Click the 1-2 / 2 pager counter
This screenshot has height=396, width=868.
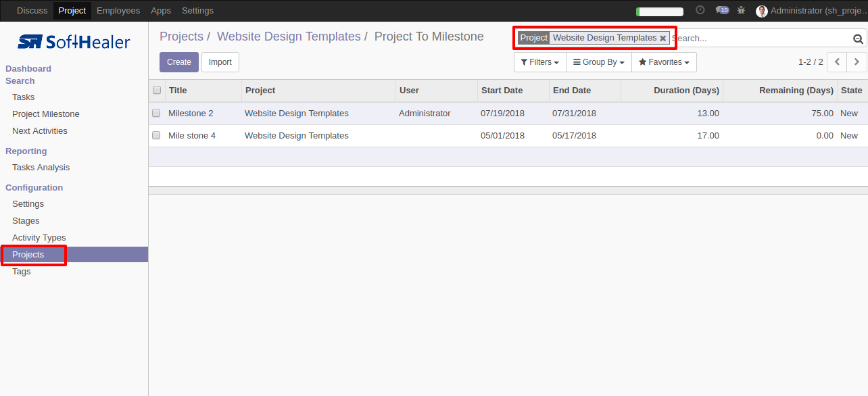coord(811,62)
